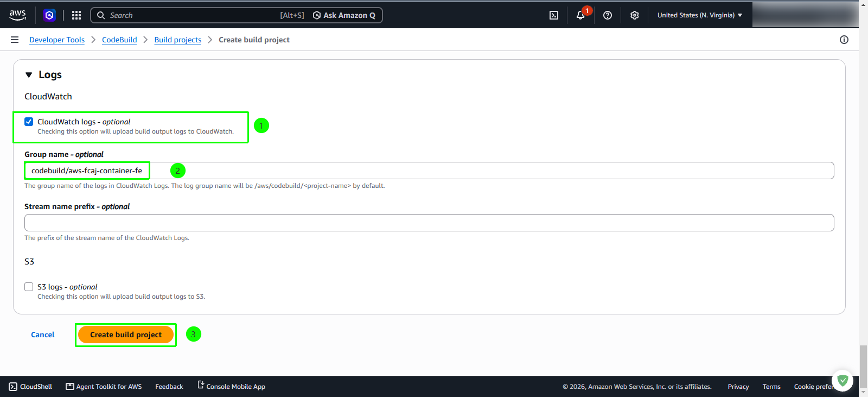Screen dimensions: 868x397
Task: Click the Feedback footer link
Action: coord(169,387)
